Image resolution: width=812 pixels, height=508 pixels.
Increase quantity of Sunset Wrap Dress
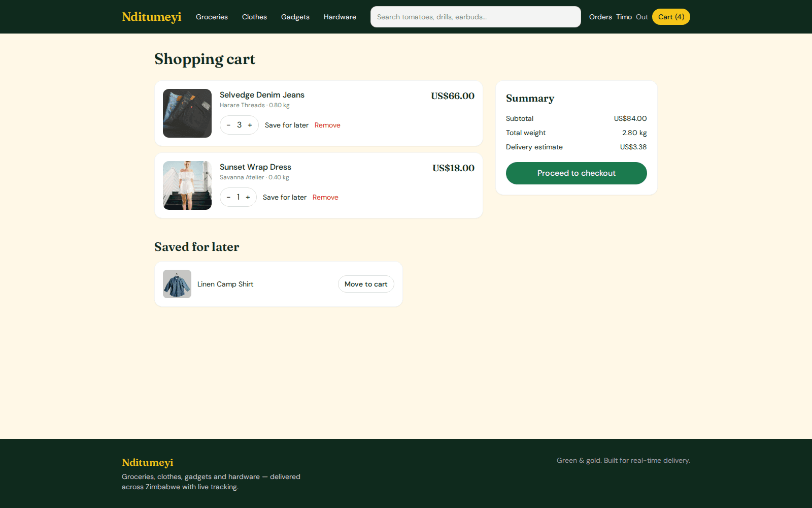tap(248, 197)
